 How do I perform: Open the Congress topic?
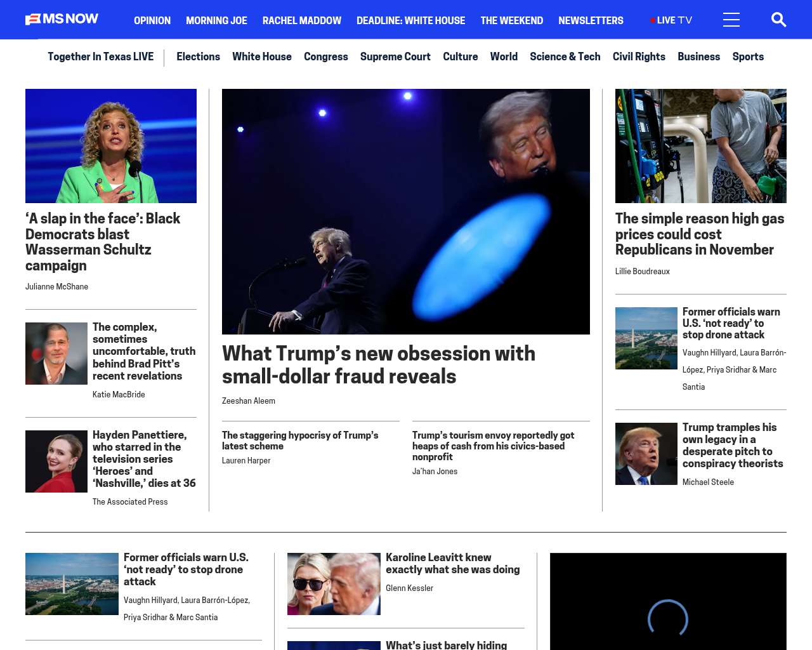click(x=326, y=56)
